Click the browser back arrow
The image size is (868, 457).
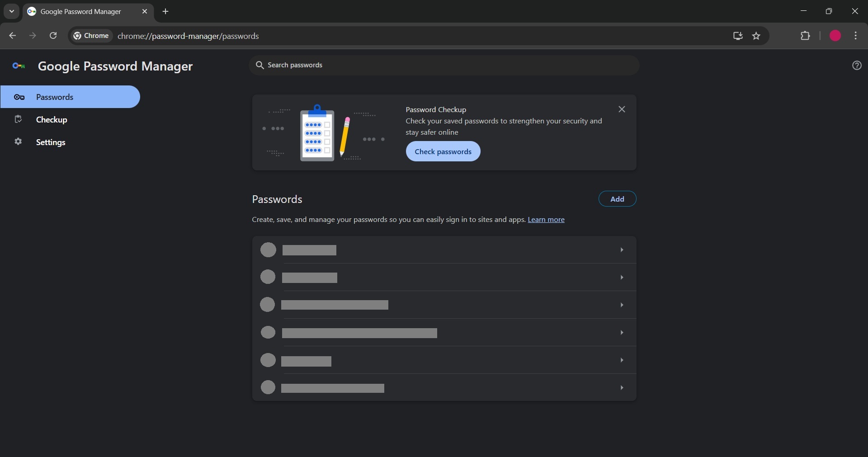point(12,36)
